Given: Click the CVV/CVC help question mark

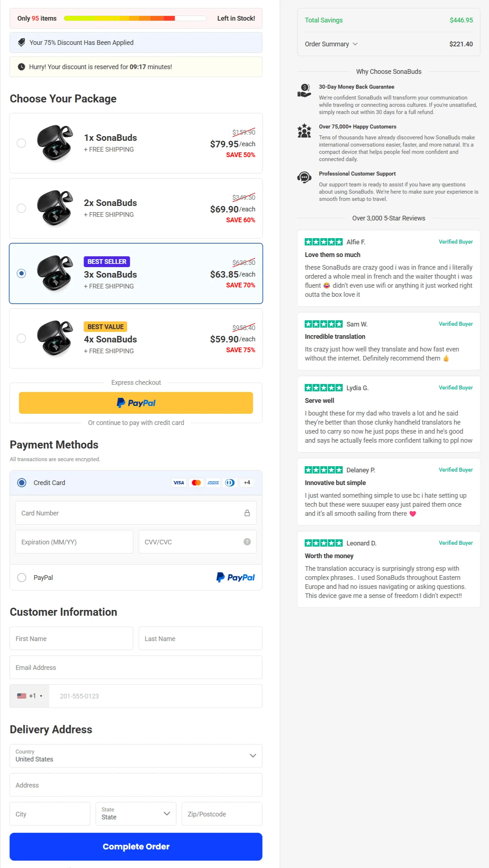Looking at the screenshot, I should pos(247,542).
